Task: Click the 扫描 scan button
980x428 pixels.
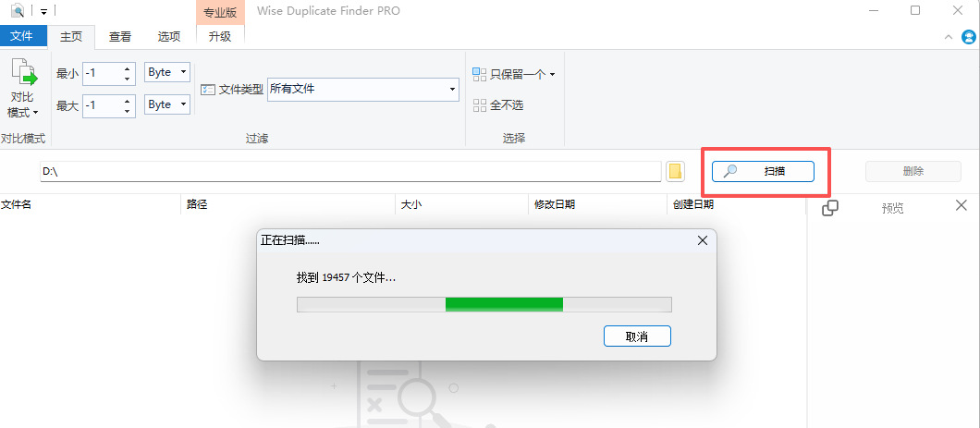Action: click(x=763, y=171)
